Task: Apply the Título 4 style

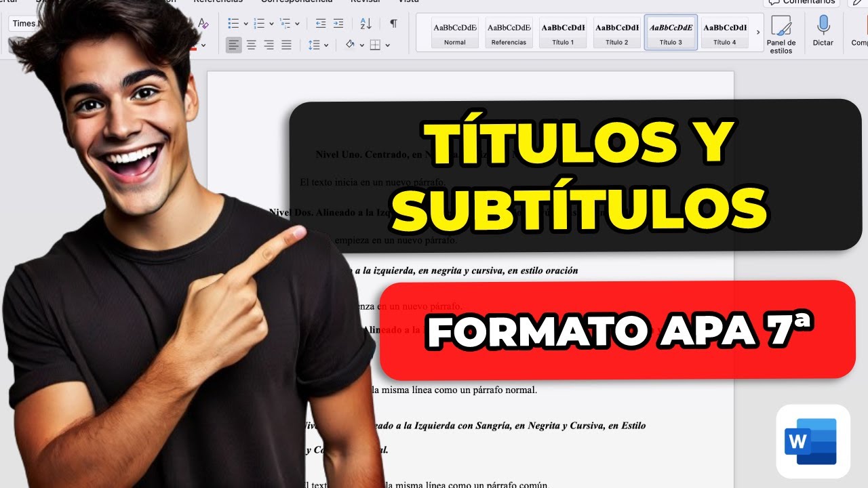Action: point(724,33)
